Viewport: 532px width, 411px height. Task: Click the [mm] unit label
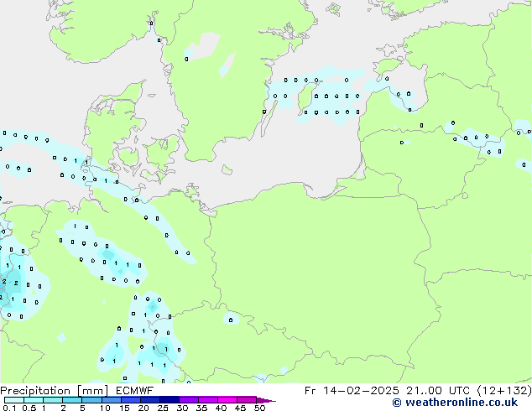coord(93,391)
